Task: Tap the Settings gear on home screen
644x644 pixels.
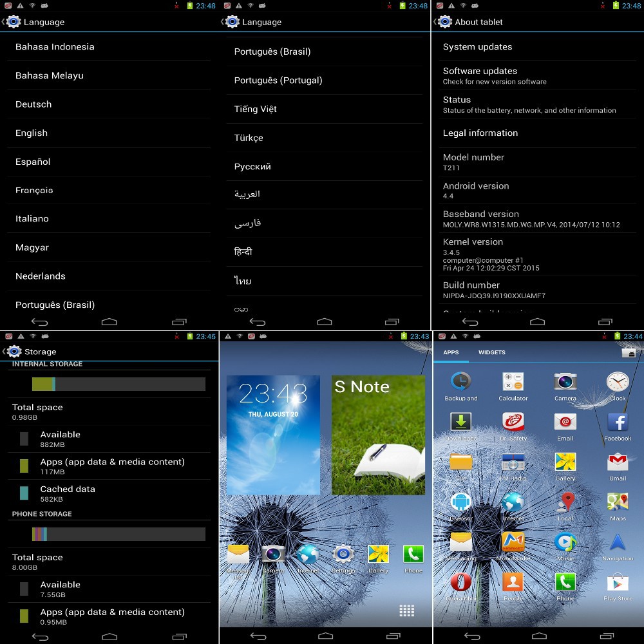Action: (x=343, y=554)
